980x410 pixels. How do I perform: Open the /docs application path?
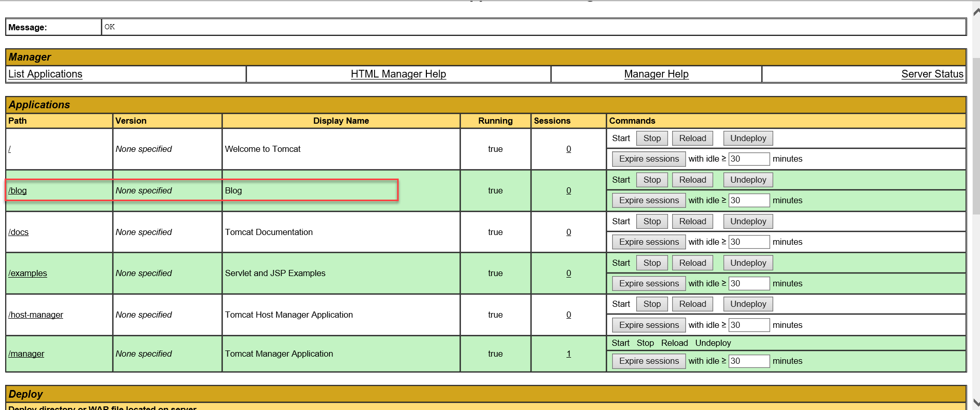(x=18, y=232)
